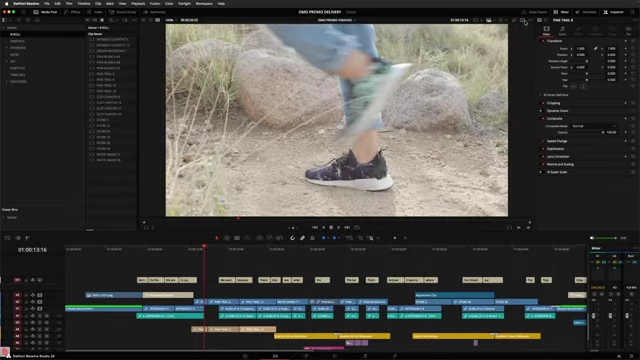
Task: Click Flip vertical icon
Action: 583,87
